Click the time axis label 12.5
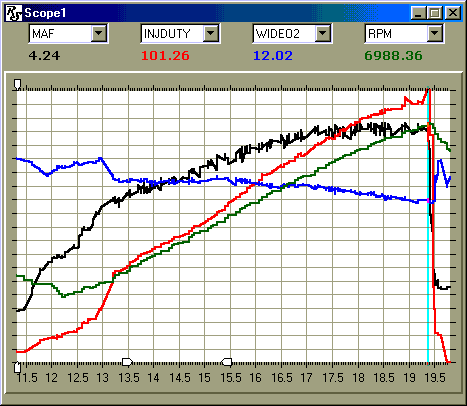Viewport: 467px width, 406px height. point(78,378)
